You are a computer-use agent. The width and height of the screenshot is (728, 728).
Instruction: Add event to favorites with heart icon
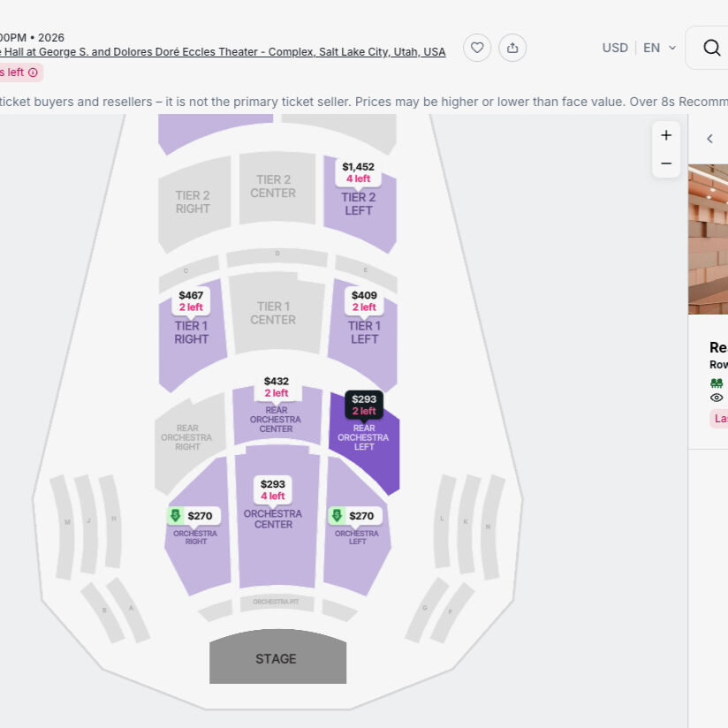[477, 48]
